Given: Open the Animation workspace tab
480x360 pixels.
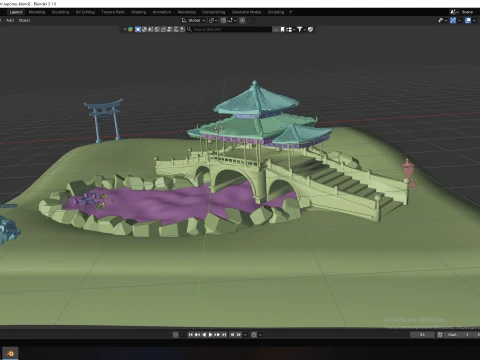Looking at the screenshot, I should [162, 12].
